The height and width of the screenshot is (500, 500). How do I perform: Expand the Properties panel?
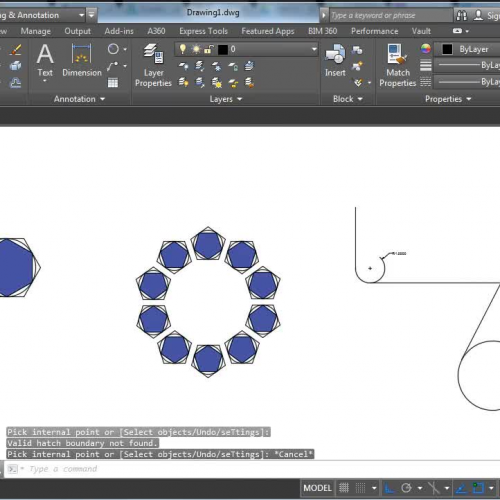tap(448, 99)
